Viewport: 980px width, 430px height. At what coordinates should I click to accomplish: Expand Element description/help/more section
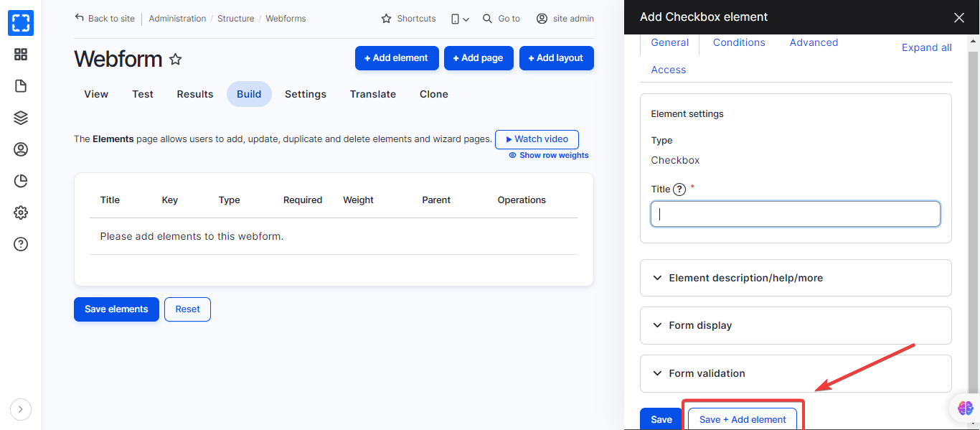click(796, 278)
